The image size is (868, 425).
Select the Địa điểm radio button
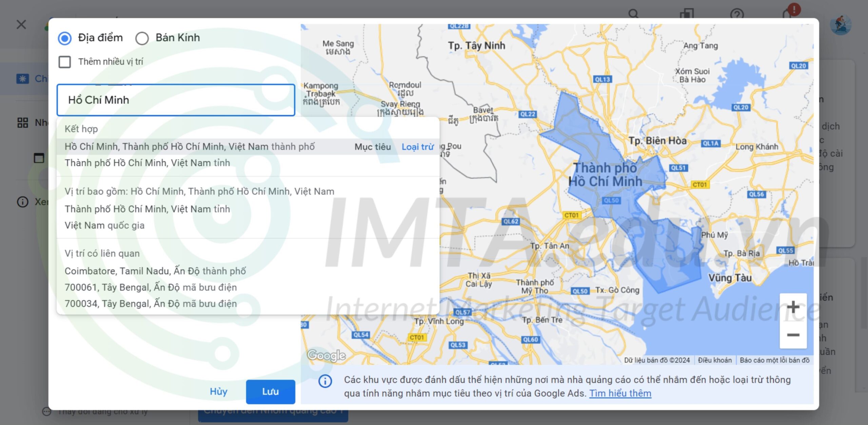(x=64, y=38)
